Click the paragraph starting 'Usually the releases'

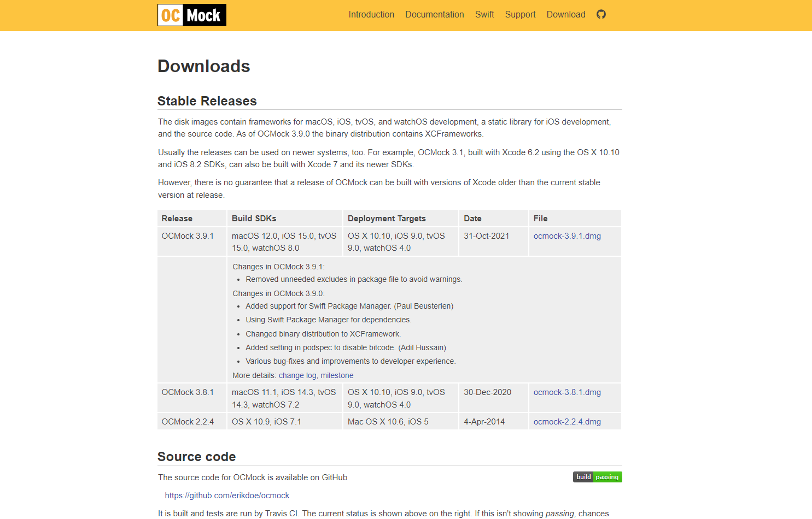click(x=389, y=158)
